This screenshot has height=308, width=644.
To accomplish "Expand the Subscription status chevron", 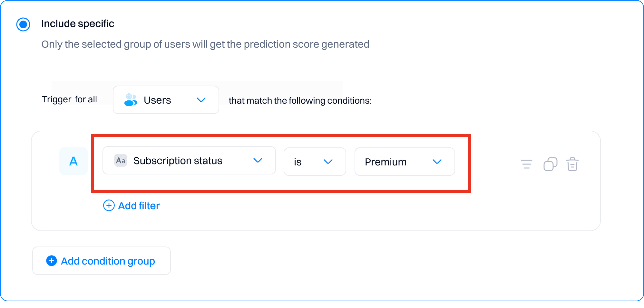I will [x=258, y=160].
